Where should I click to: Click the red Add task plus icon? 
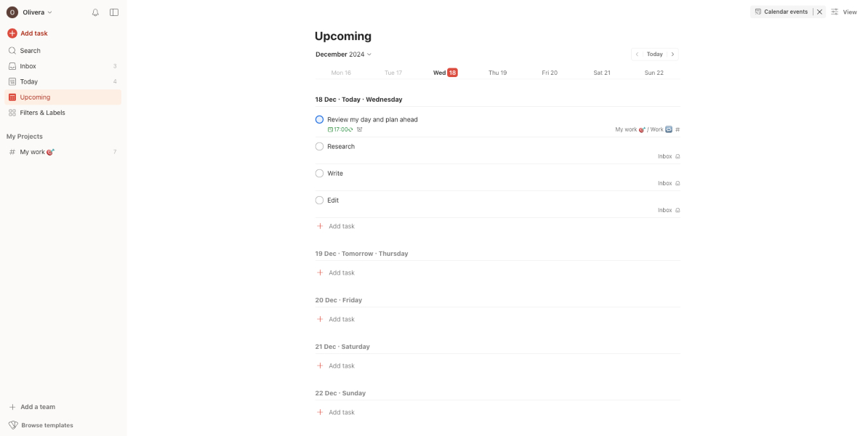[x=12, y=33]
